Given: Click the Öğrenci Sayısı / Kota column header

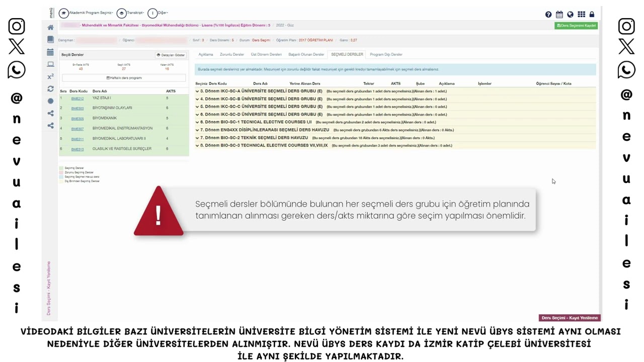Looking at the screenshot, I should (553, 83).
